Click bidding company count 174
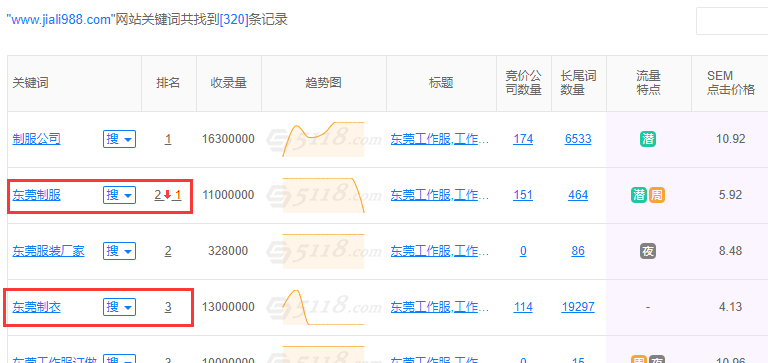The image size is (768, 363). [x=523, y=139]
